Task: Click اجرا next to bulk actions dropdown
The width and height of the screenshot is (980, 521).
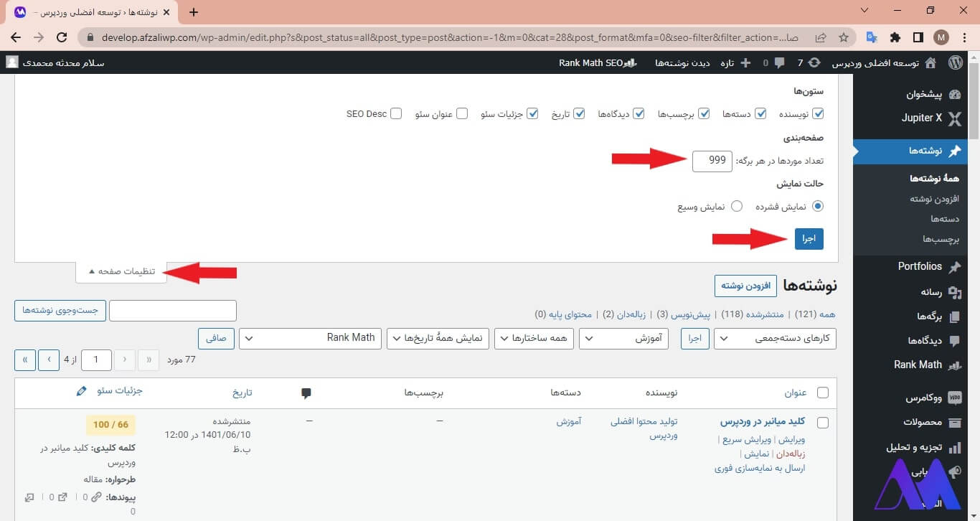Action: tap(695, 339)
